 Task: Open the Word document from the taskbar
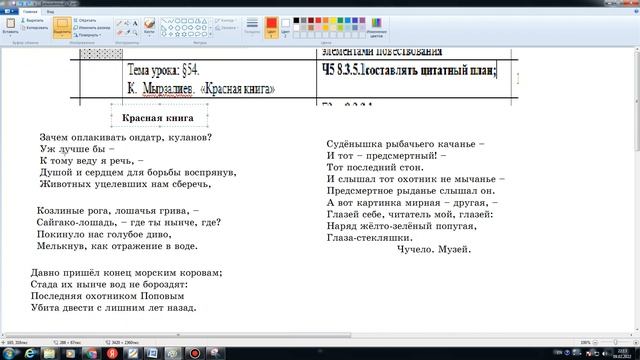[153, 353]
